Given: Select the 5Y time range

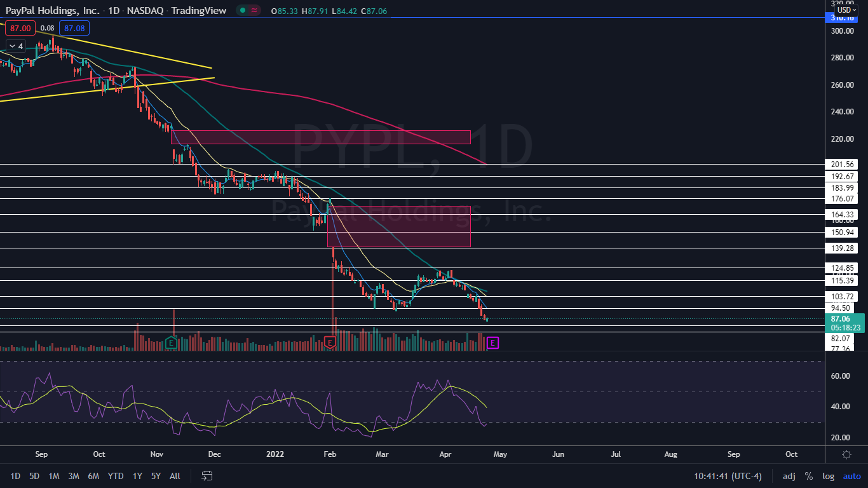Looking at the screenshot, I should point(156,476).
